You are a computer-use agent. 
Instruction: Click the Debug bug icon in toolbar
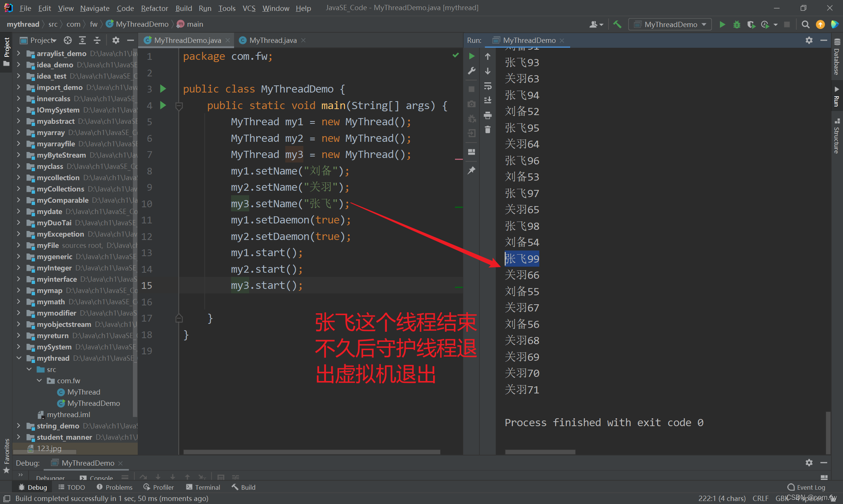coord(736,24)
